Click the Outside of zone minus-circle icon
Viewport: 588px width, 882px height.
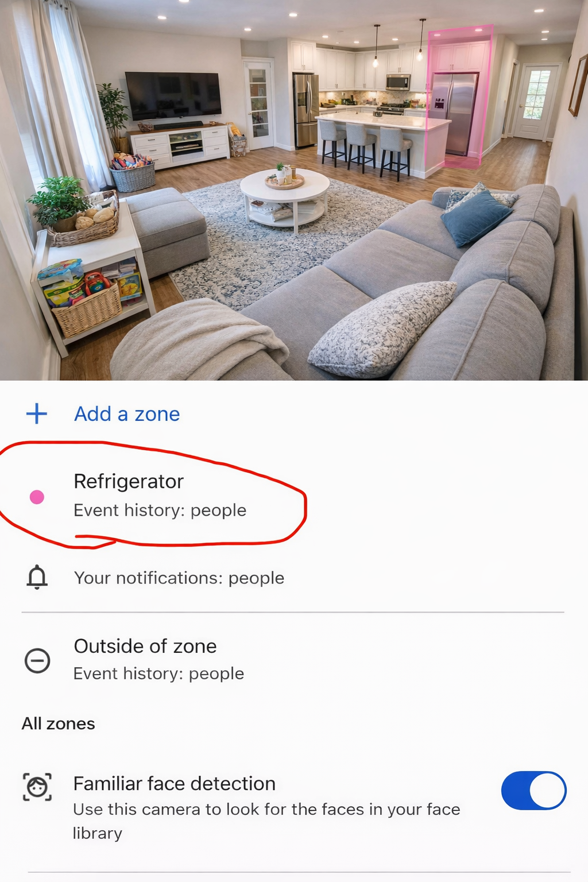point(37,660)
